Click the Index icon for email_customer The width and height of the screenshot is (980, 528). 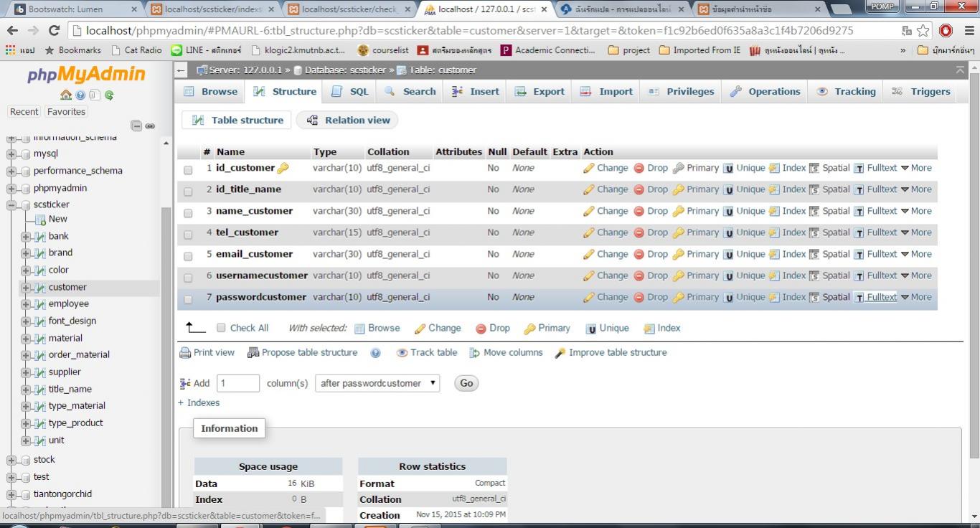[x=774, y=254]
